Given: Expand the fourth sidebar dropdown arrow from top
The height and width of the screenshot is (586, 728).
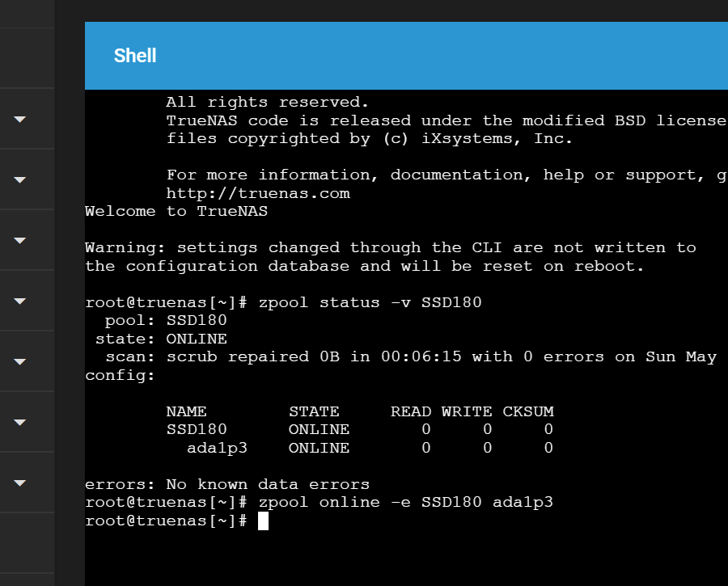Looking at the screenshot, I should coord(19,301).
